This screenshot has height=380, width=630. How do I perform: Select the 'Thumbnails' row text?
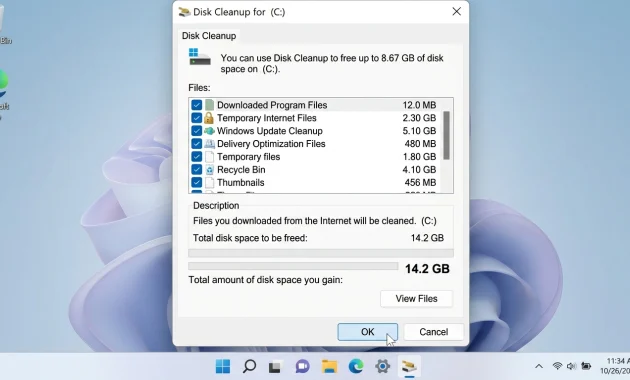click(241, 182)
